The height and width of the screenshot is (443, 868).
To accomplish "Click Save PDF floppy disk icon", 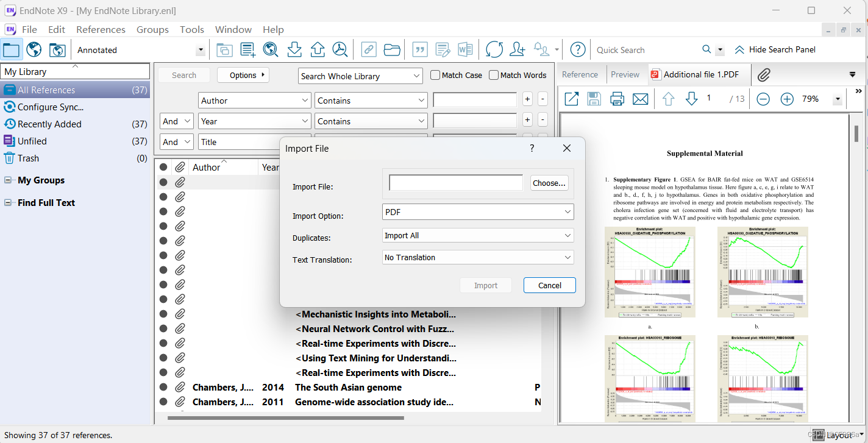I will [x=594, y=99].
